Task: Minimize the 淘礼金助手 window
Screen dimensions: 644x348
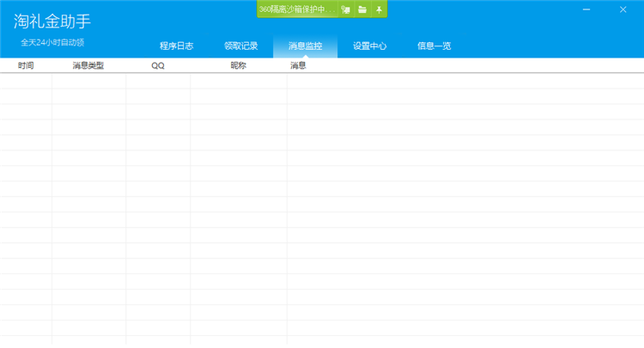Action: [586, 9]
